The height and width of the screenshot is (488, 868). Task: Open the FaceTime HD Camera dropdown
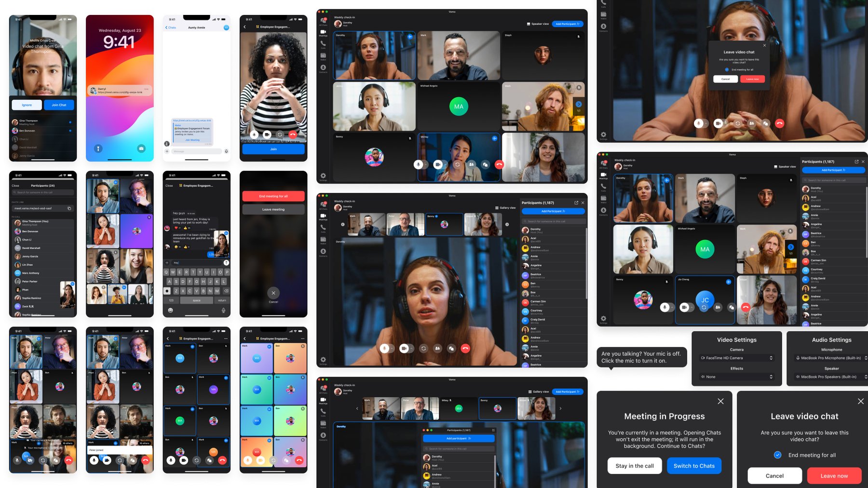(736, 358)
